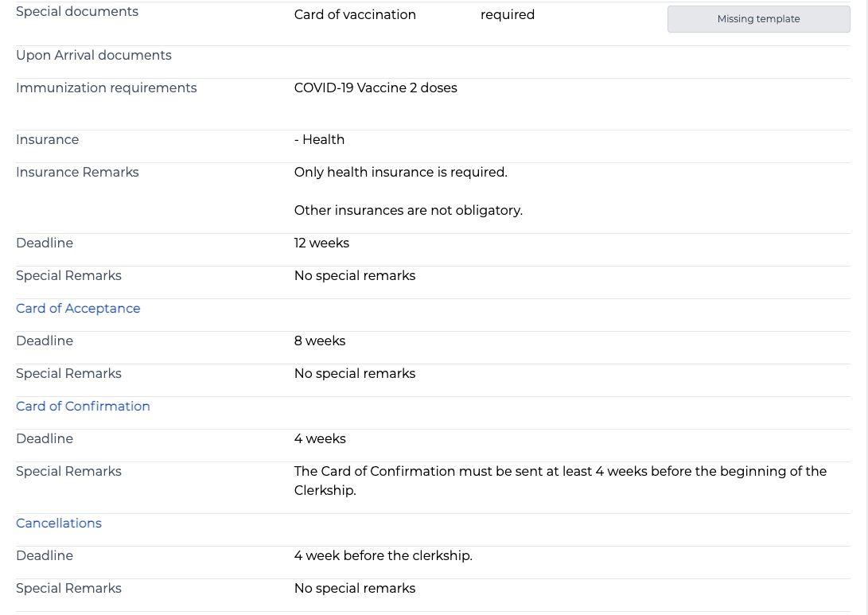868x615 pixels.
Task: Click the "required" status next to vaccination card
Action: click(508, 15)
